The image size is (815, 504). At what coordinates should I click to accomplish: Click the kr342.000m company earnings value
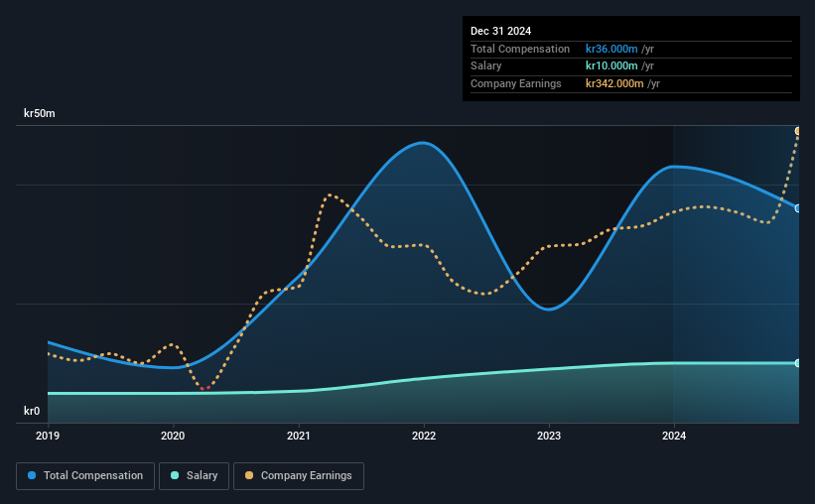coord(614,83)
